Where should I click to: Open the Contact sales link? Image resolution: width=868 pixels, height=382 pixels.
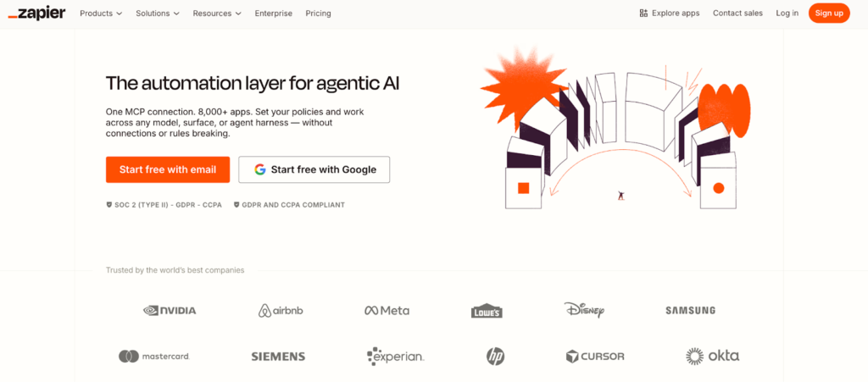tap(737, 14)
